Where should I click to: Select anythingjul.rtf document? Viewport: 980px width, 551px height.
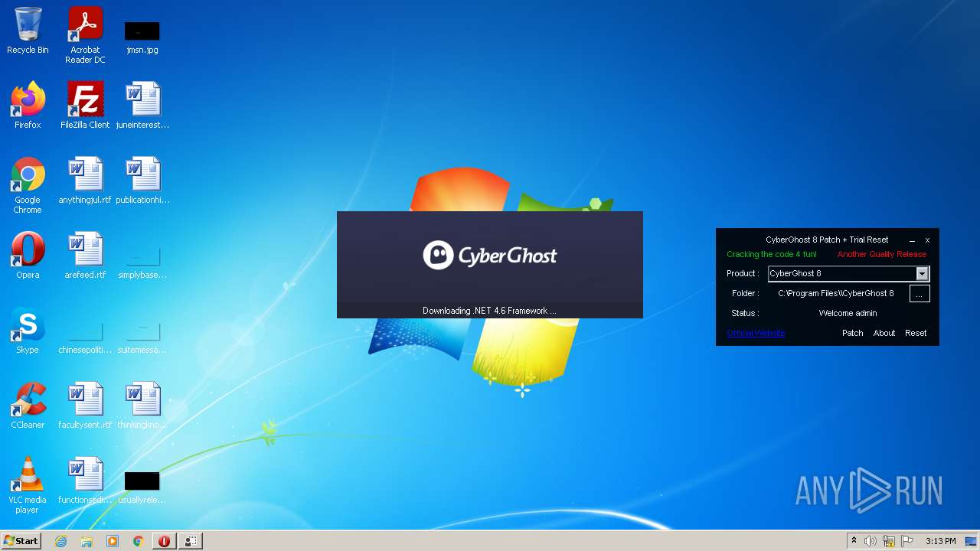pos(85,181)
